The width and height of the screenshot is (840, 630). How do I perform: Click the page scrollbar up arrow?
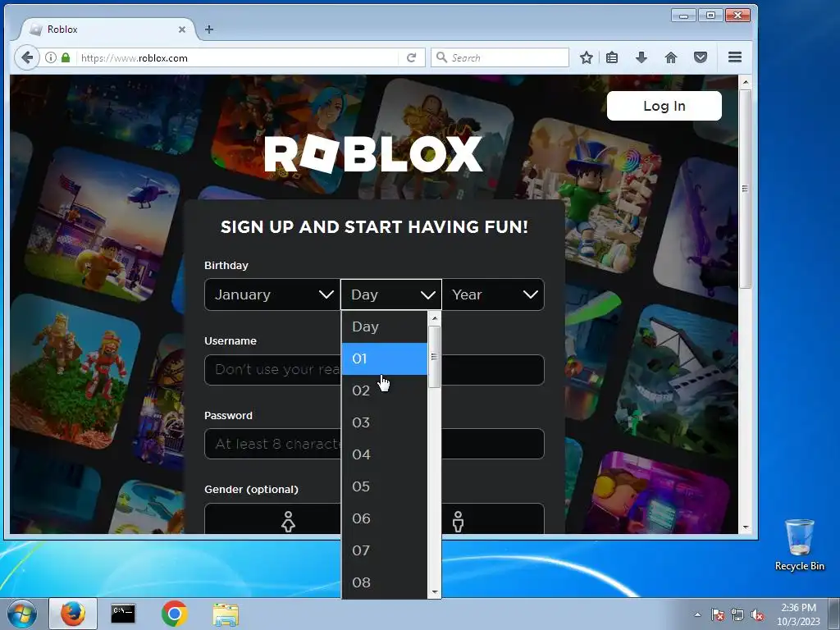(745, 82)
